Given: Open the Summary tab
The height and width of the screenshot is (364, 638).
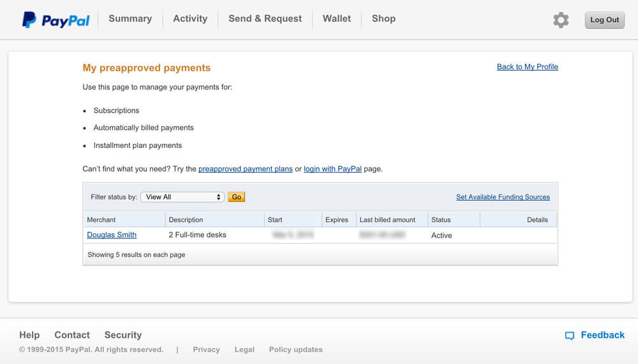Looking at the screenshot, I should (130, 18).
